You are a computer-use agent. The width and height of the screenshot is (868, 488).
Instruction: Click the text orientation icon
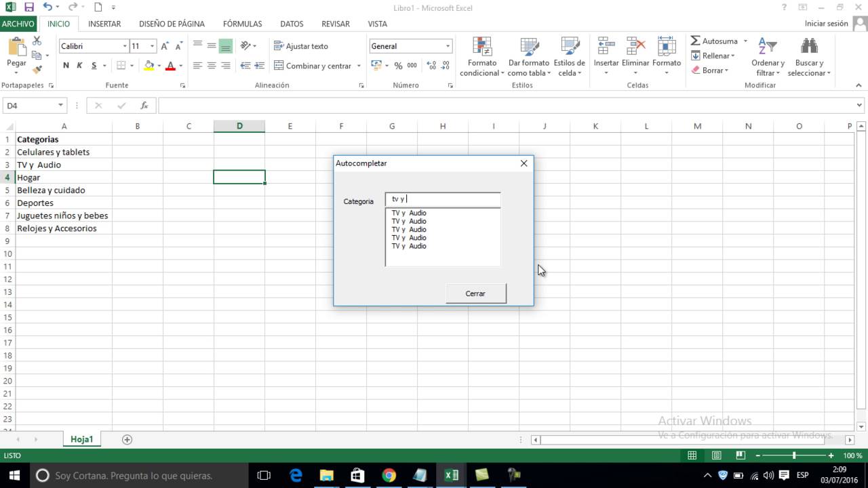(x=245, y=46)
